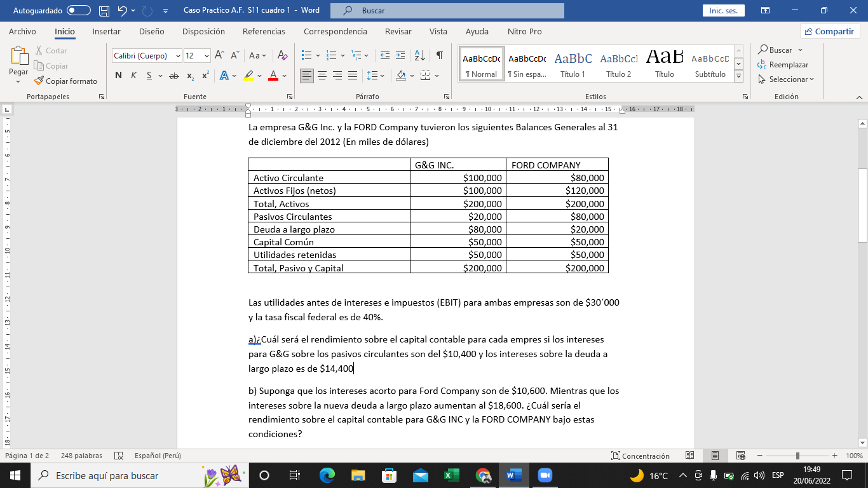The width and height of the screenshot is (868, 488).
Task: Justify the paragraph text
Action: (x=353, y=76)
